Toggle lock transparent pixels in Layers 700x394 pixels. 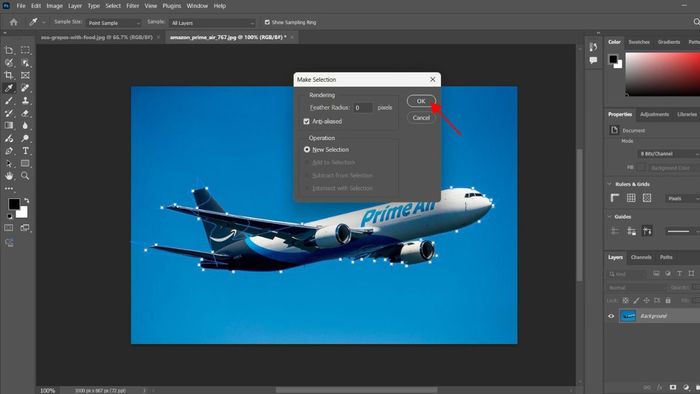[625, 300]
